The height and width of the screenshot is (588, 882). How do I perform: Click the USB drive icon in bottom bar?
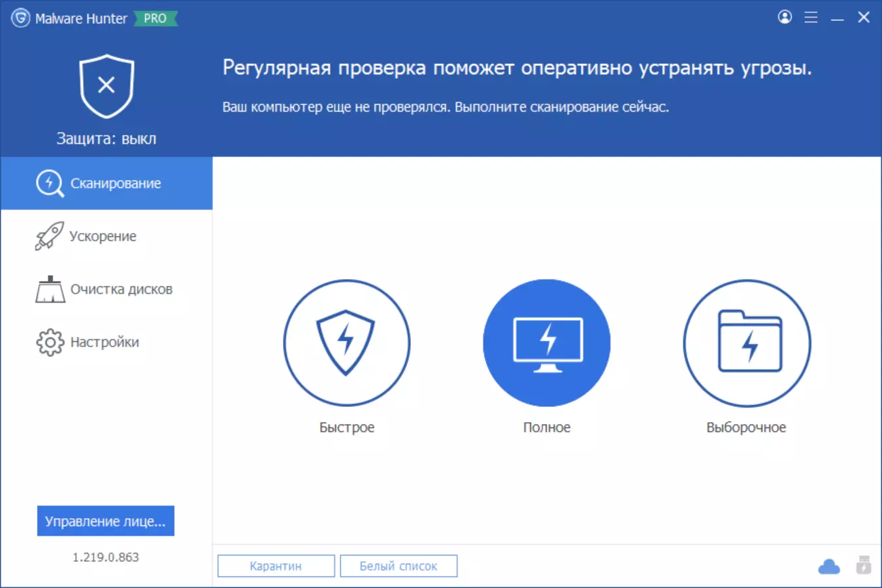coord(864,565)
